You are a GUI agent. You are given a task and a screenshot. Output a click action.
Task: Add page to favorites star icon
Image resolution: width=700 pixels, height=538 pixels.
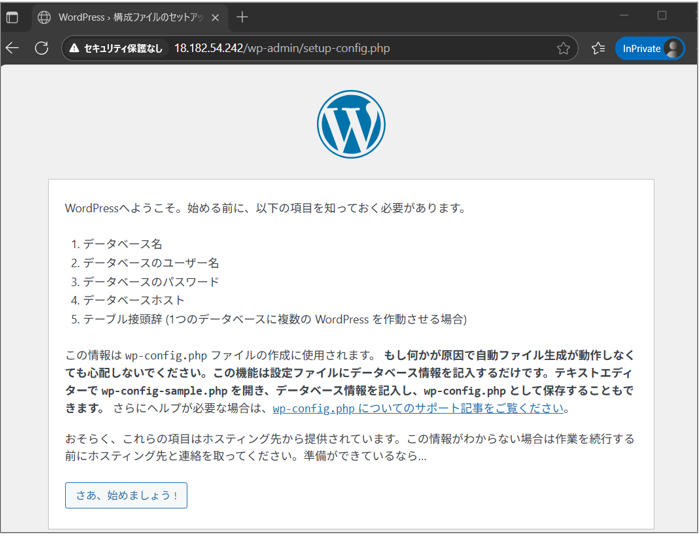[x=563, y=48]
